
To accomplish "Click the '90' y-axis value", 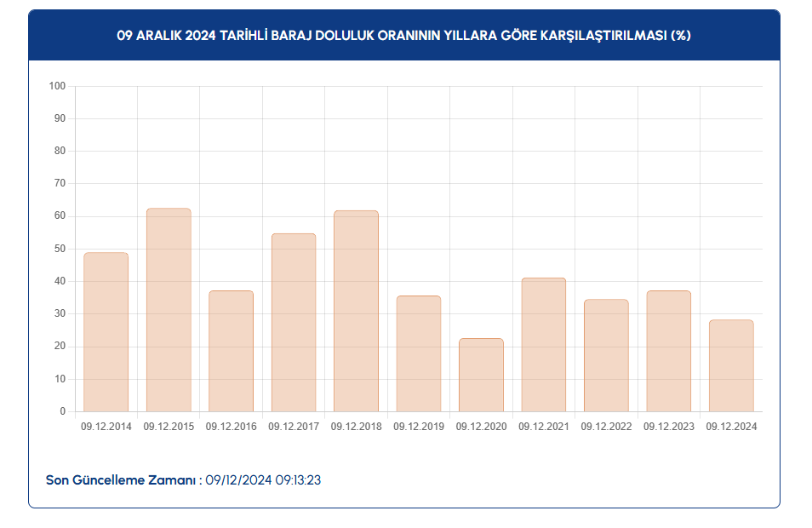I will point(60,118).
